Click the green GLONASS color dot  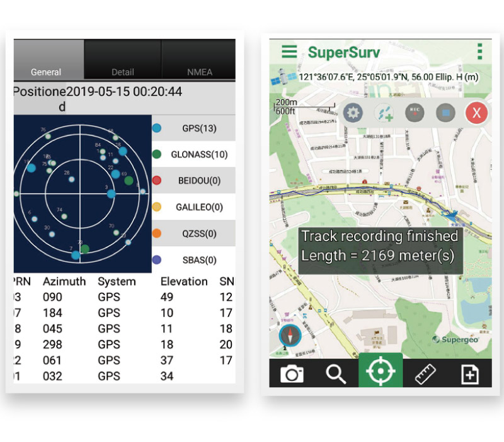[x=157, y=154]
